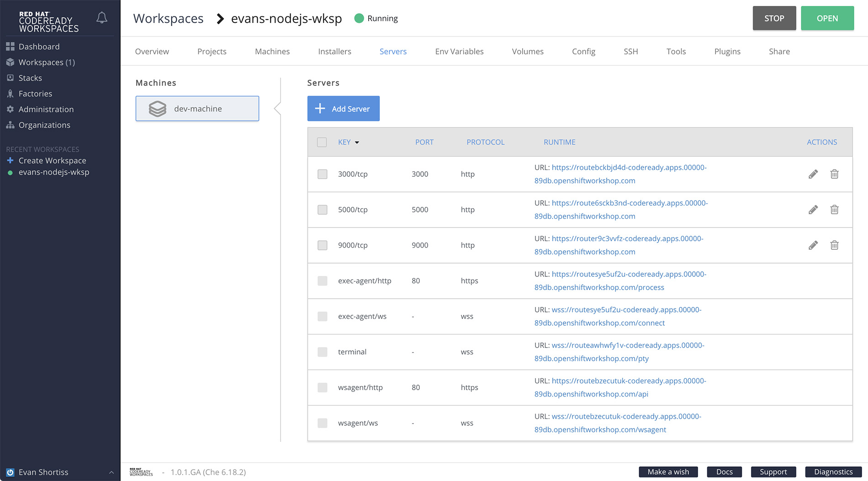
Task: Click the dev-machine stack icon
Action: (158, 109)
